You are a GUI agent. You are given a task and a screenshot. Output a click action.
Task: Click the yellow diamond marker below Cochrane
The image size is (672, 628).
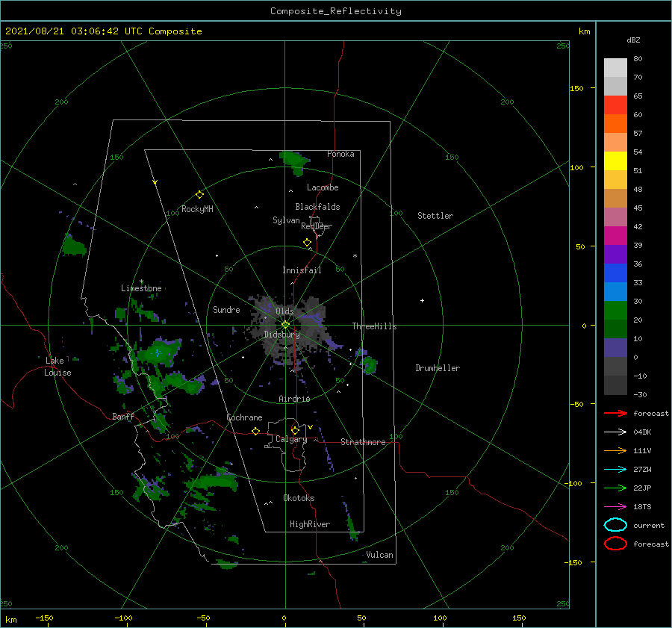tap(256, 431)
